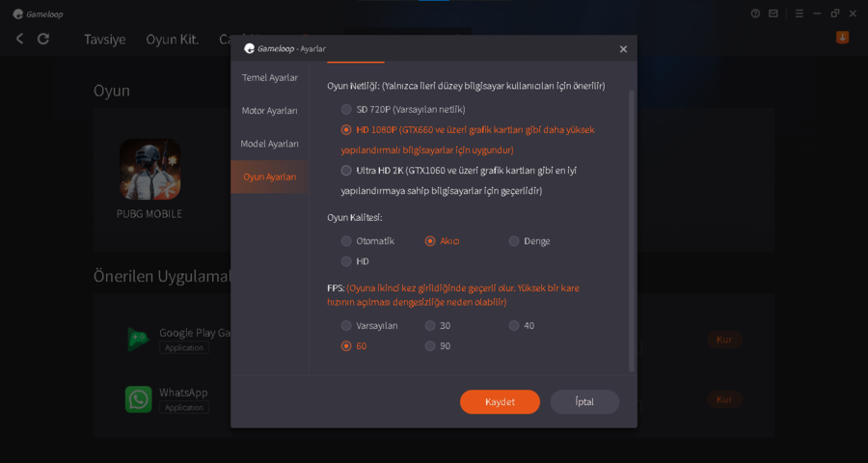Open the hamburger menu icon

point(800,14)
